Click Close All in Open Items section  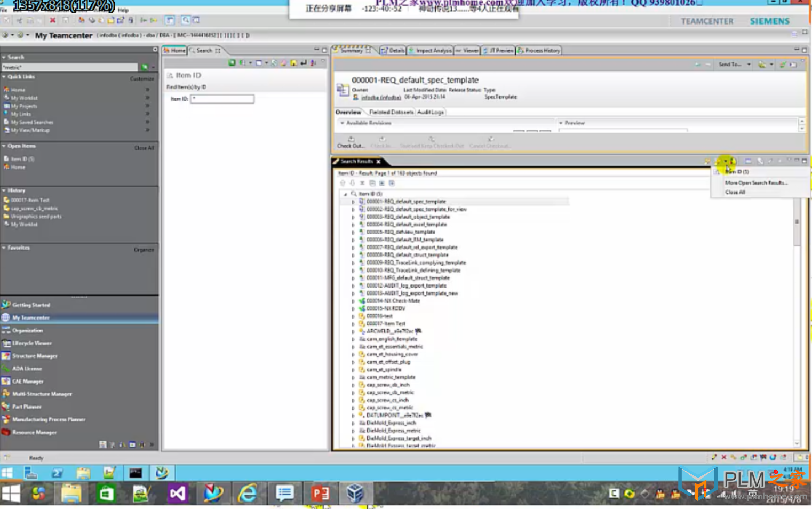[x=144, y=148]
